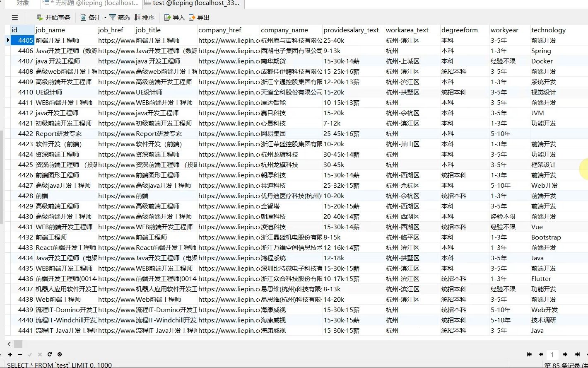Select the id cell 4441
The image size is (588, 368).
22,330
